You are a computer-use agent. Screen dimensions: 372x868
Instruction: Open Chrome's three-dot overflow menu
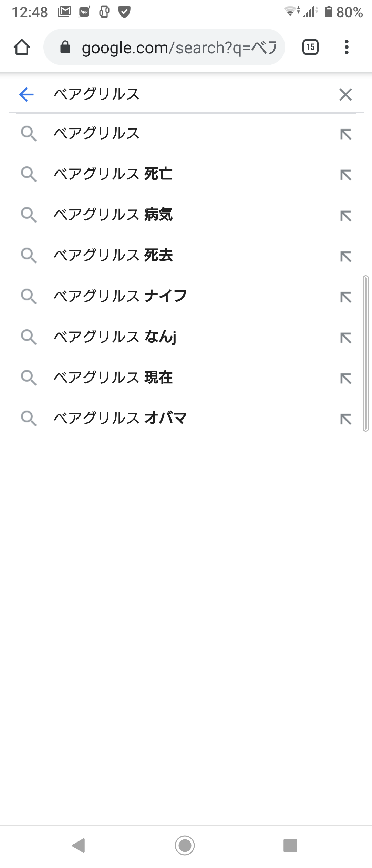[347, 47]
